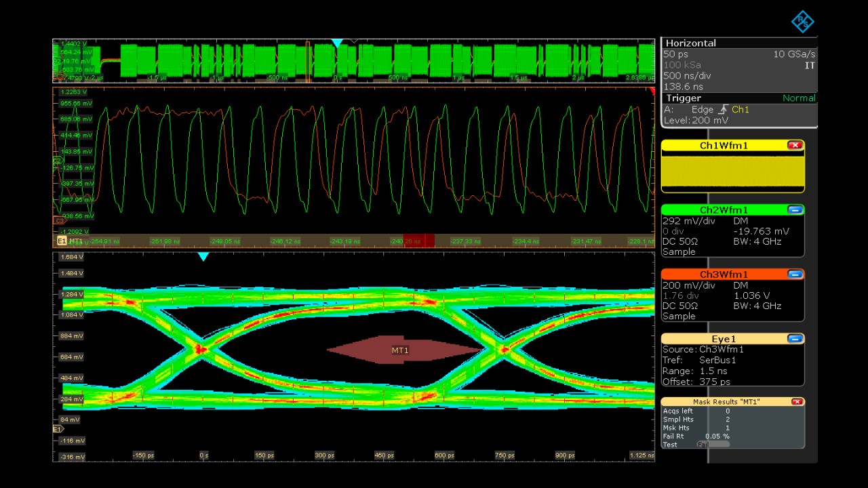Click 'Msk Hts' row in mask results
The image size is (868, 488).
point(696,428)
